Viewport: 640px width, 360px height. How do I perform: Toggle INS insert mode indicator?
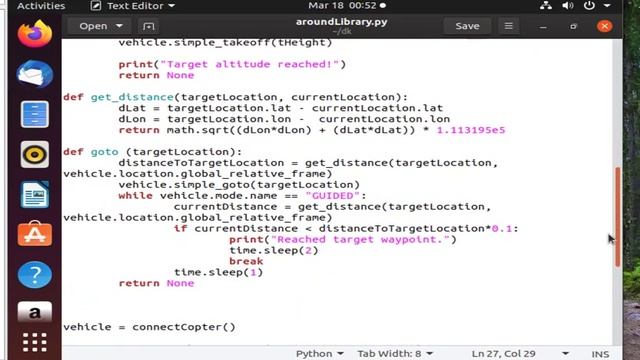[x=600, y=354]
